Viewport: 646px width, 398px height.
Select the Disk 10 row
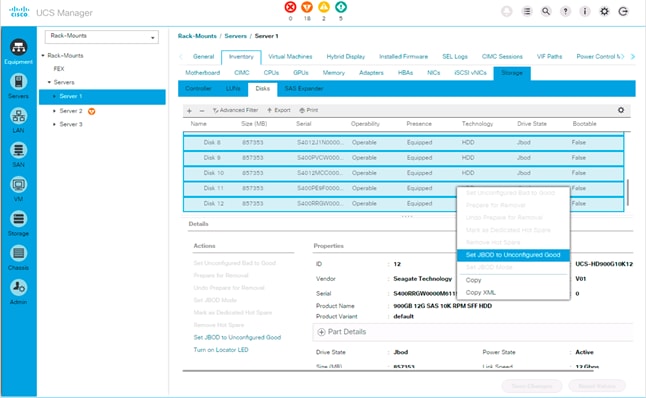point(403,173)
